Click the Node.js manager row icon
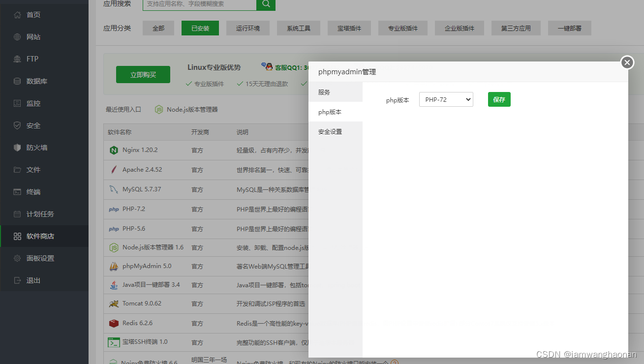Viewport: 644px width, 364px height. 114,247
